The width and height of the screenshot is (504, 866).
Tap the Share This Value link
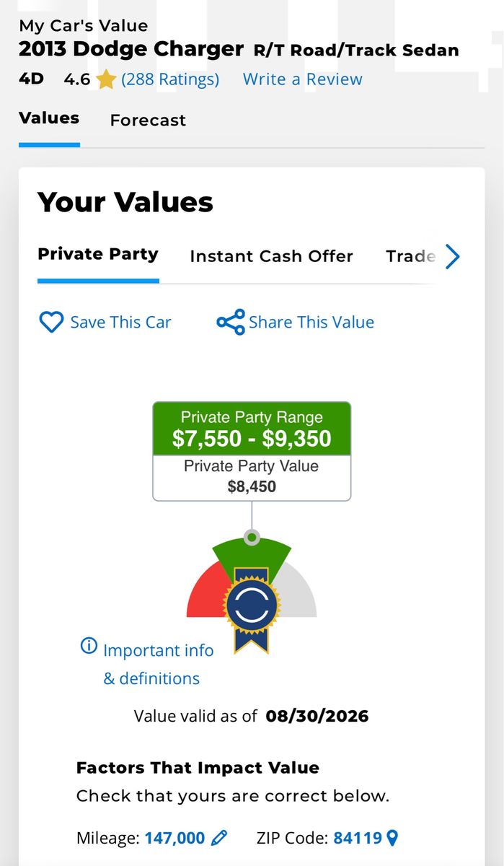click(311, 322)
